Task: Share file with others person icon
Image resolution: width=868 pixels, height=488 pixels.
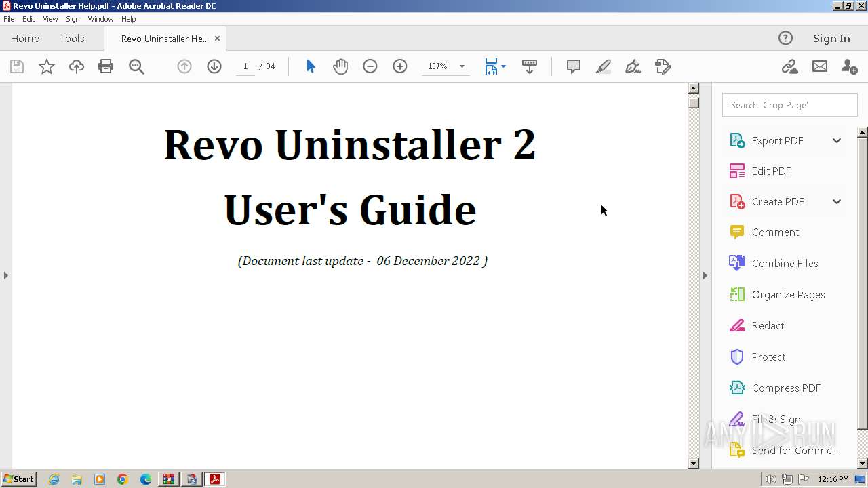Action: coord(849,66)
